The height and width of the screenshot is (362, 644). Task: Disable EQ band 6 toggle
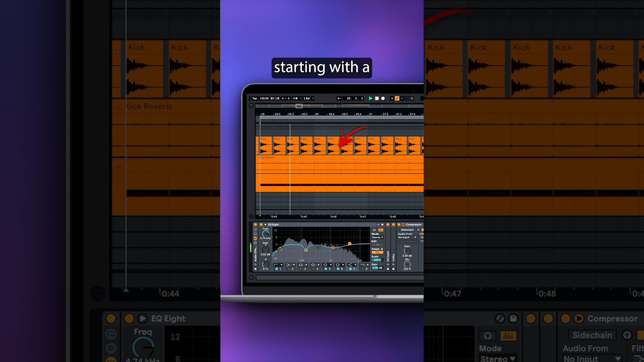(338, 269)
